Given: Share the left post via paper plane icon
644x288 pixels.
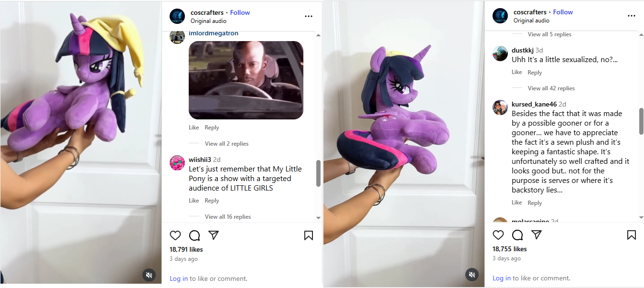Looking at the screenshot, I should click(214, 235).
